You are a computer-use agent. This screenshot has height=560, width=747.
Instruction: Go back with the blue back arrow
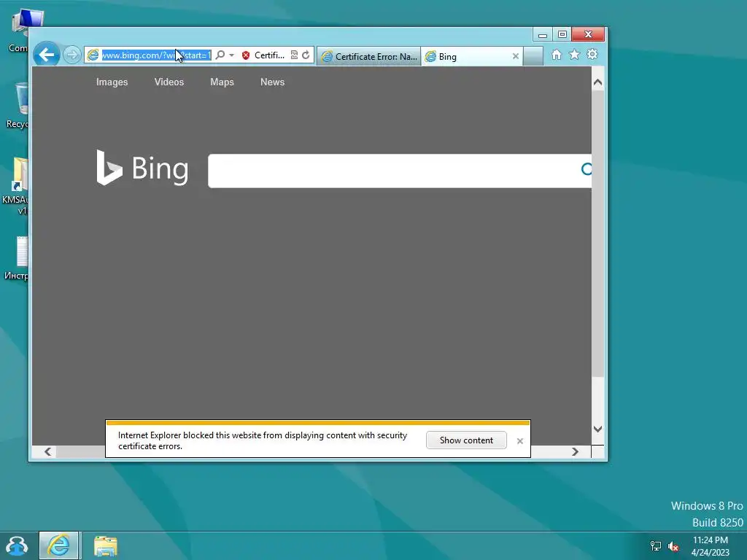46,55
